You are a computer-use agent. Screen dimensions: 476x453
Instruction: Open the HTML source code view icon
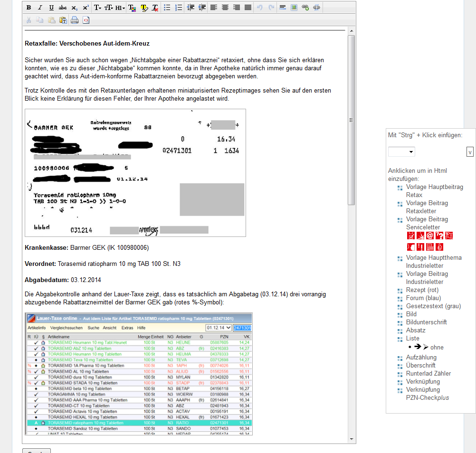pos(86,20)
